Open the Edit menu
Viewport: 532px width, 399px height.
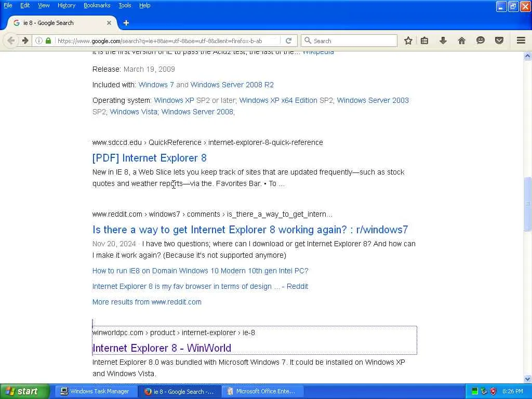coord(25,5)
